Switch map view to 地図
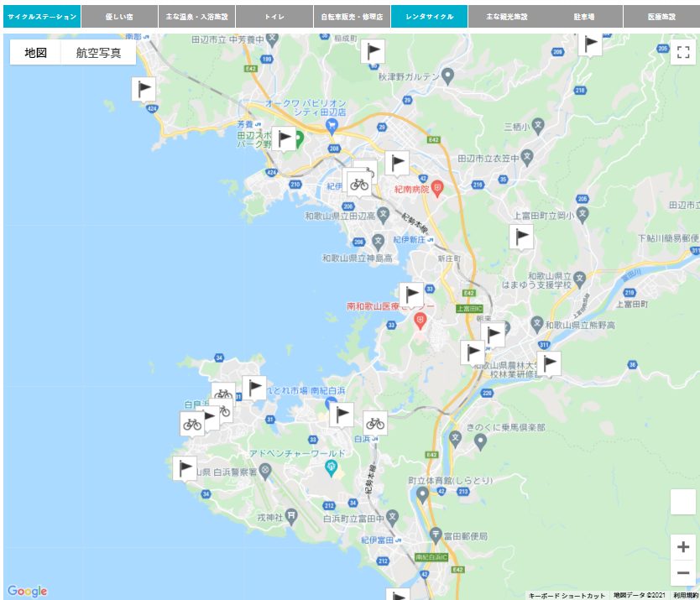The height and width of the screenshot is (600, 700). [36, 53]
